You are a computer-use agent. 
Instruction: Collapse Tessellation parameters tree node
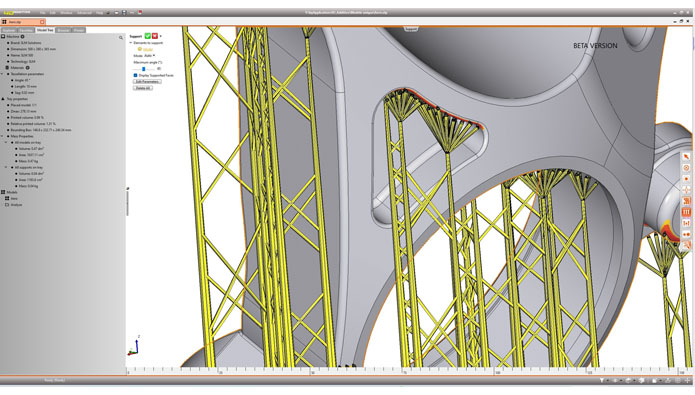2,74
